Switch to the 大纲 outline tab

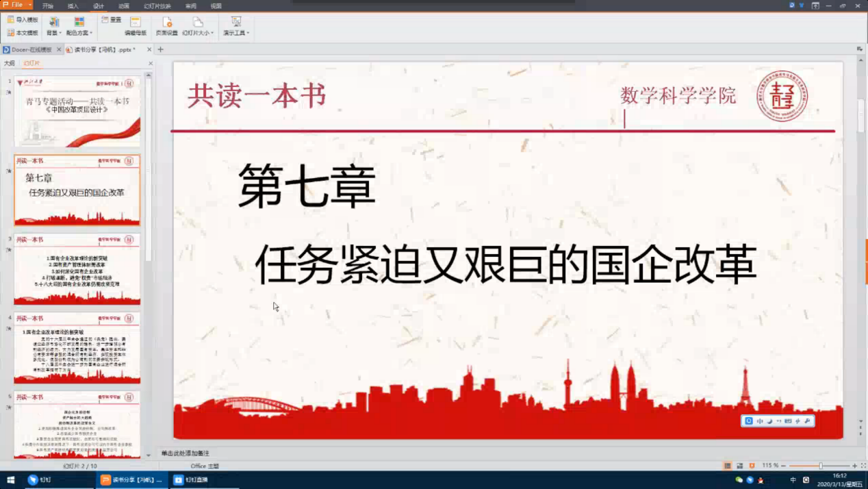point(9,63)
